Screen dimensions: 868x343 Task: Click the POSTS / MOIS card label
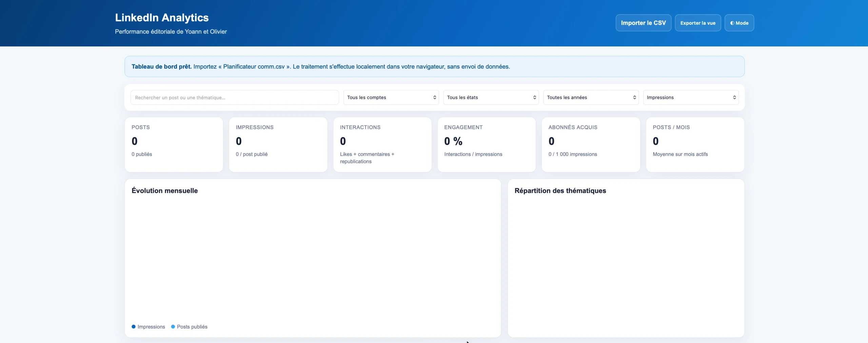(x=671, y=127)
